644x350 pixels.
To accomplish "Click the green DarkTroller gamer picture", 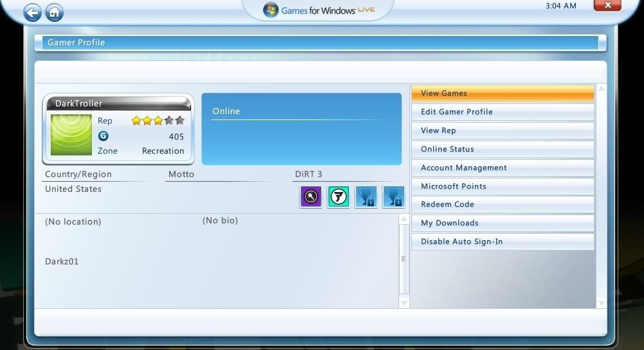I will (71, 135).
